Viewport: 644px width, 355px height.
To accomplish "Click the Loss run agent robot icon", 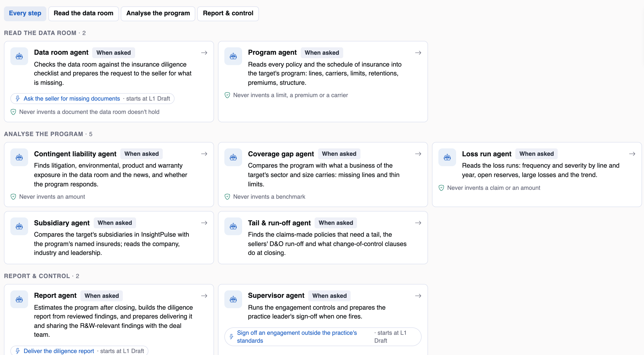I will [447, 157].
